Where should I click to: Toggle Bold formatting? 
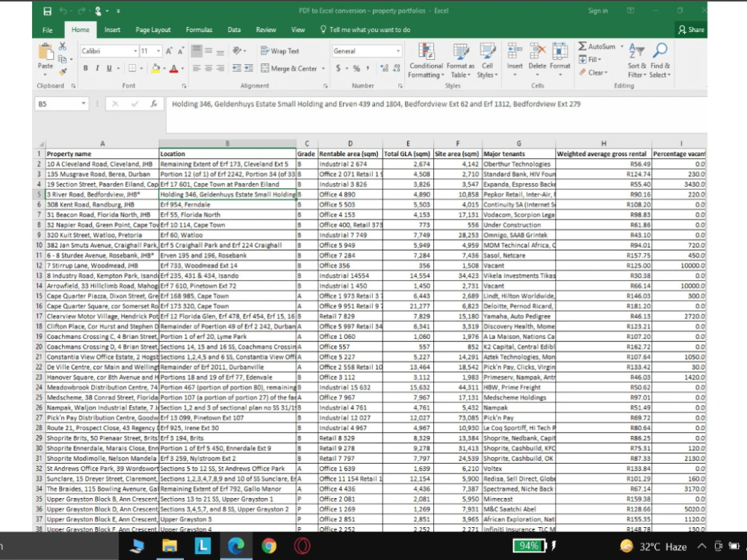(85, 69)
